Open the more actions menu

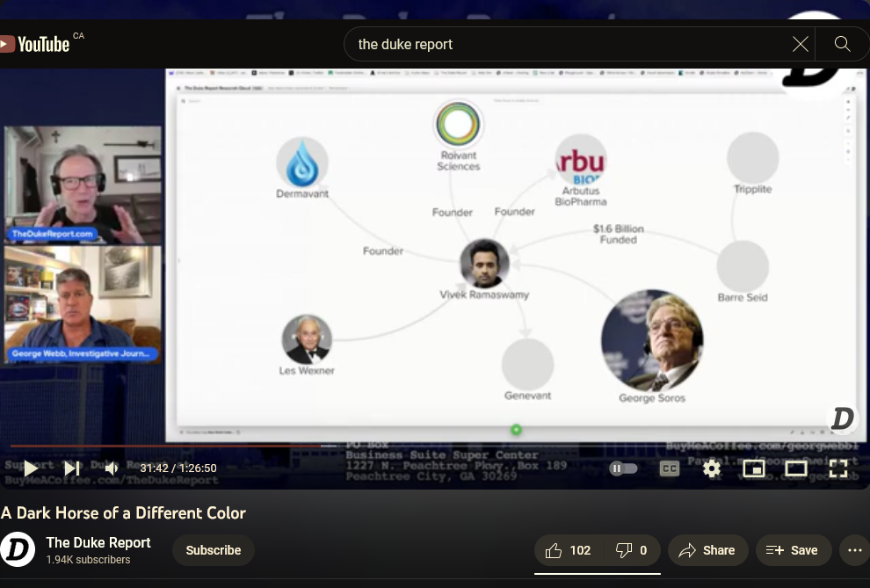[854, 550]
